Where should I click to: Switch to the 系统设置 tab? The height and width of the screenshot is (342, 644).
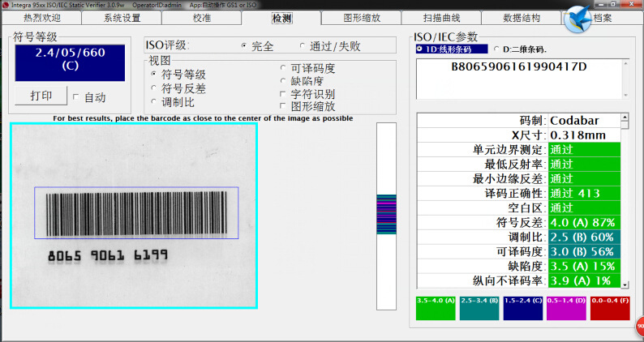tap(122, 18)
